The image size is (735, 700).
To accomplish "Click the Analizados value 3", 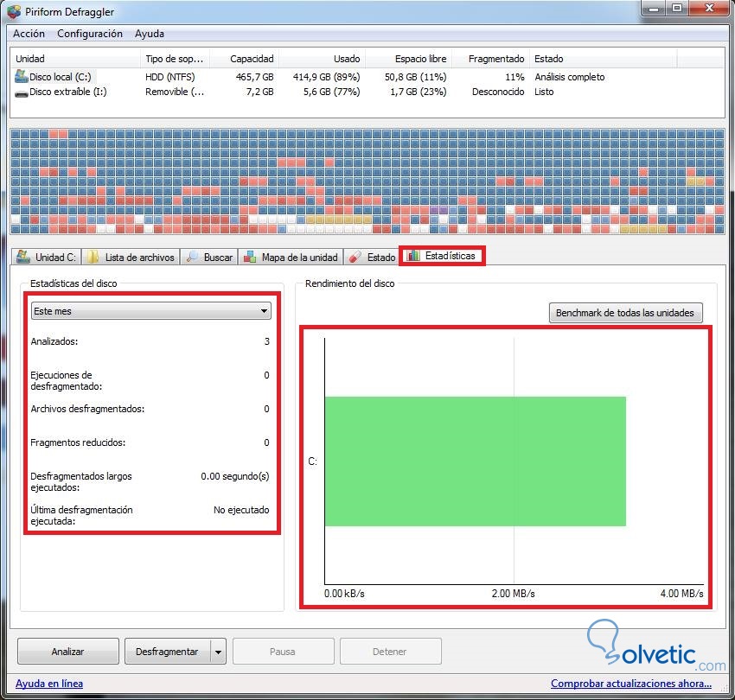I will (x=266, y=341).
